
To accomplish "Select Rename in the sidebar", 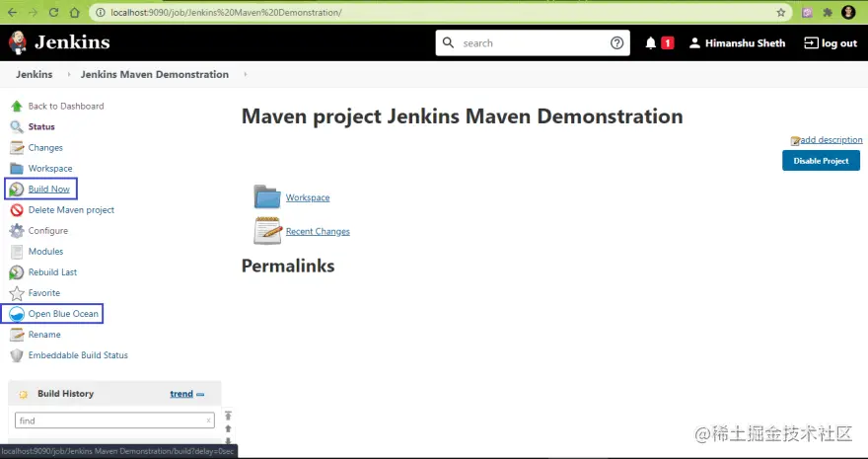I will pyautogui.click(x=44, y=335).
